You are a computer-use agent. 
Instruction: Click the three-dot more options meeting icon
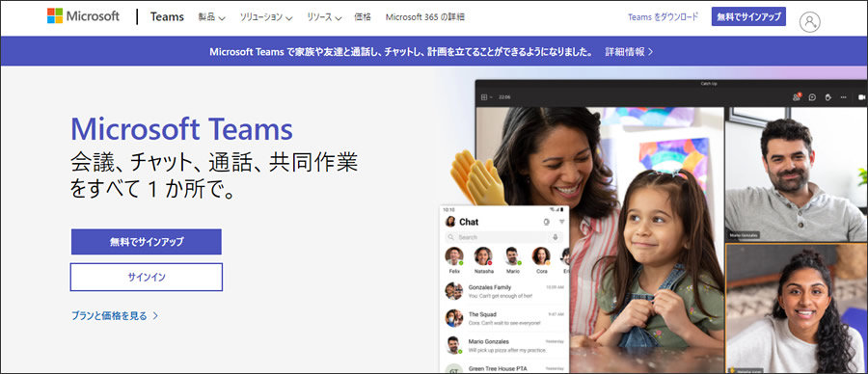(x=844, y=96)
